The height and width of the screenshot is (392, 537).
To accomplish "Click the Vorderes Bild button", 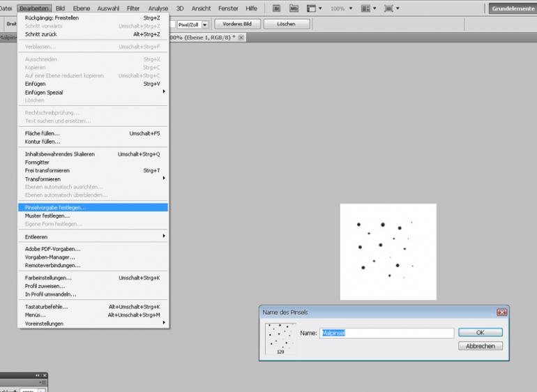I will 237,24.
